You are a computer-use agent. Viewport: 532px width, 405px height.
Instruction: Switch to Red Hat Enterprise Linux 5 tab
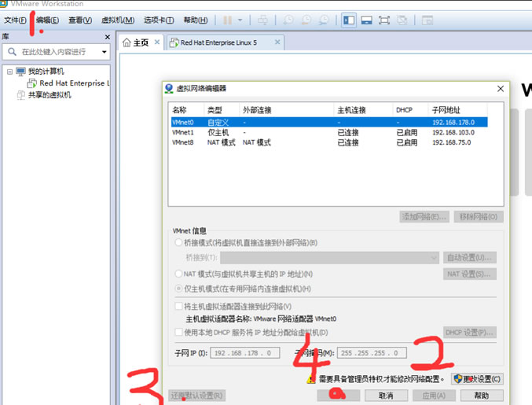[218, 42]
